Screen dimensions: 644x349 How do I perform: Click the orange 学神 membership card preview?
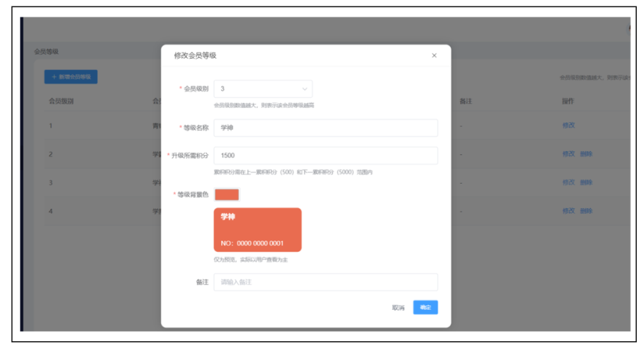[x=258, y=230]
